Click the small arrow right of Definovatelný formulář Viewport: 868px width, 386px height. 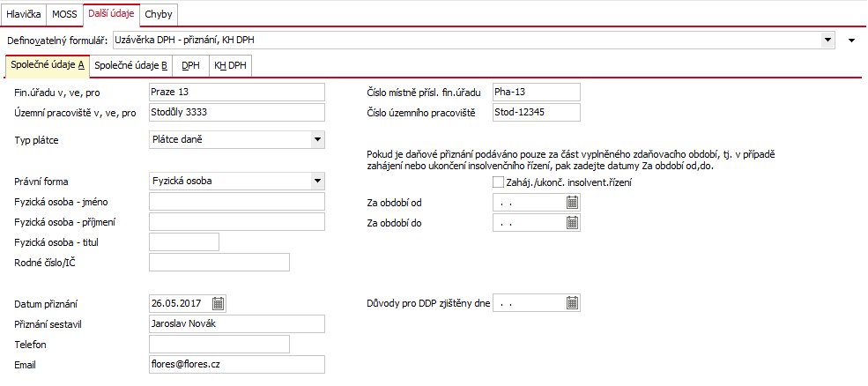852,40
